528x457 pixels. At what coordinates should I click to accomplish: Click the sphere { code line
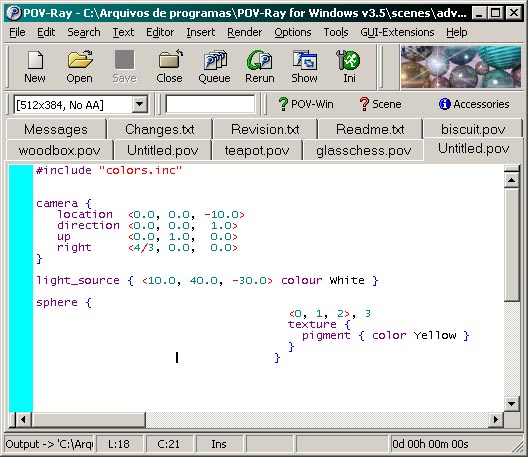point(64,302)
